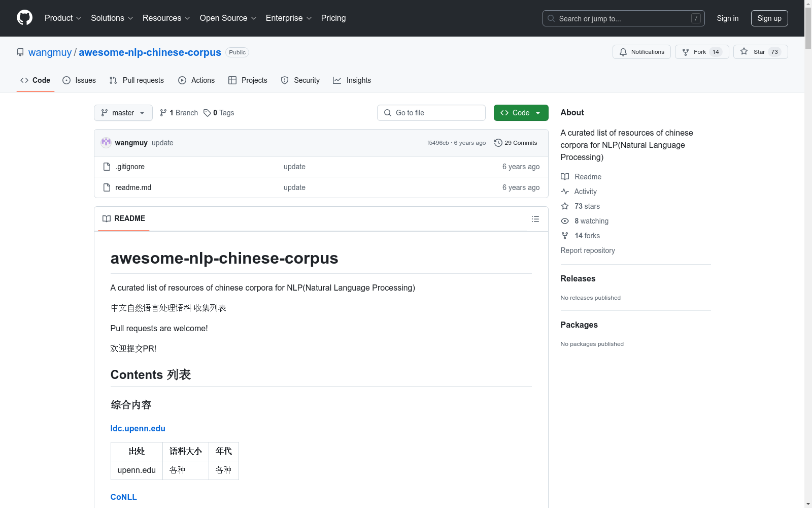Click the Sign up button

[769, 18]
